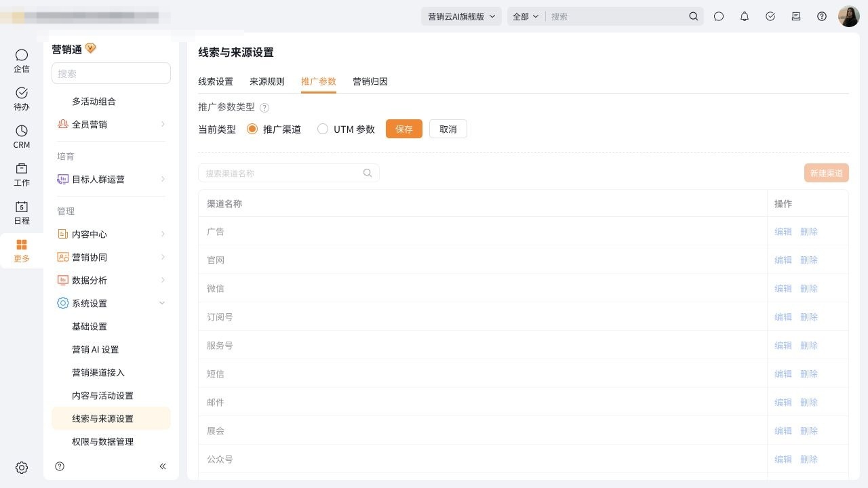The image size is (868, 488).
Task: Expand 数据分析 menu
Action: [111, 281]
